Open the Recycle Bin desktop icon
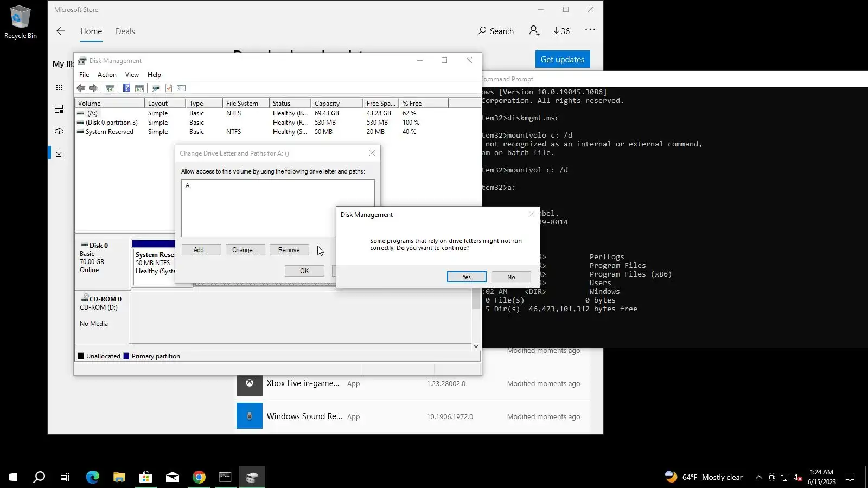This screenshot has width=868, height=488. (21, 22)
